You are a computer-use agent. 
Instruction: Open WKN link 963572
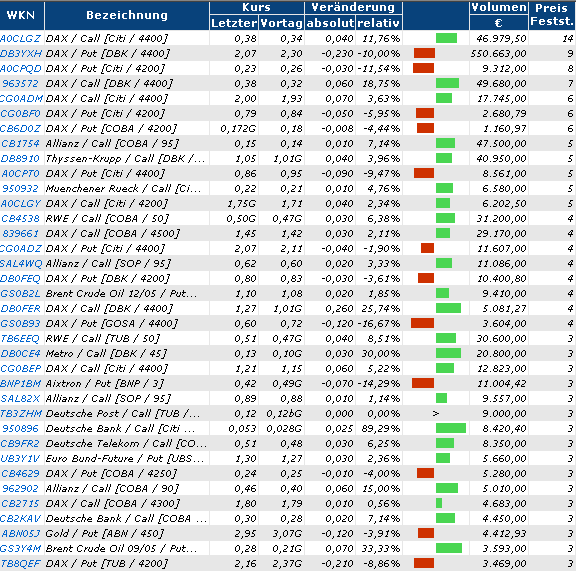pyautogui.click(x=20, y=83)
